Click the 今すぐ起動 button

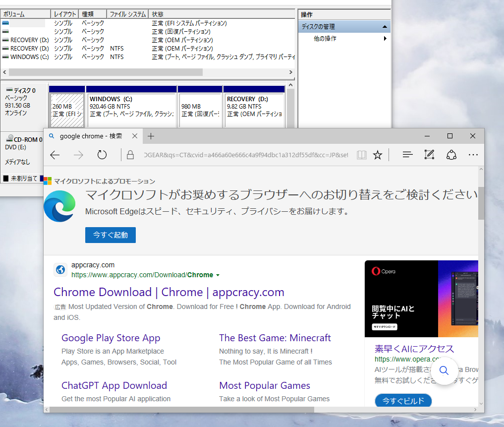(x=110, y=235)
